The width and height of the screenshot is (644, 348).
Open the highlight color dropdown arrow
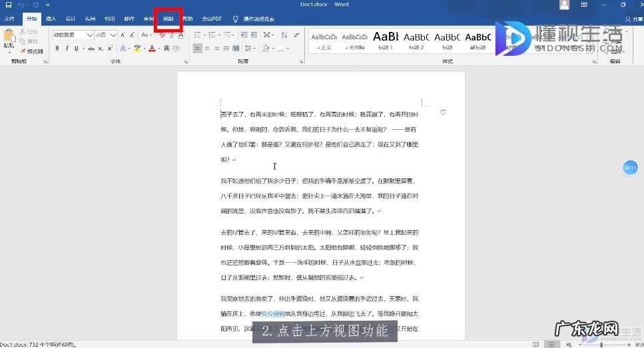point(145,49)
